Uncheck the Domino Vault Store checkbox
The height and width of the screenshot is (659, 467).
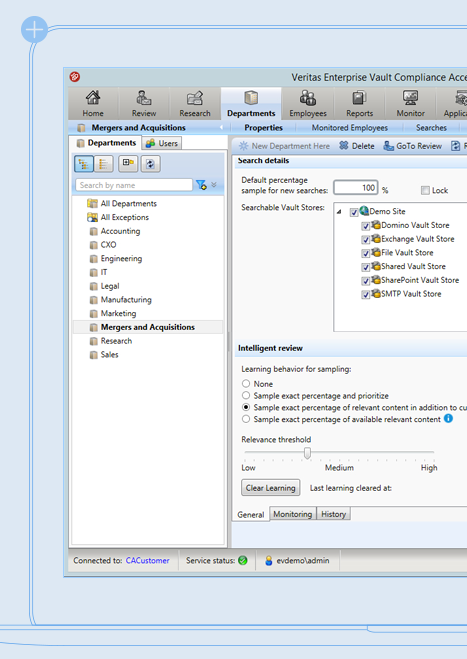coord(365,226)
